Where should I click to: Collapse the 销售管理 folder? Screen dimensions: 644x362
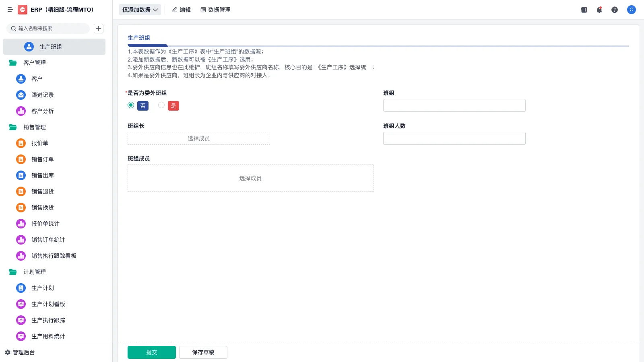[35, 127]
